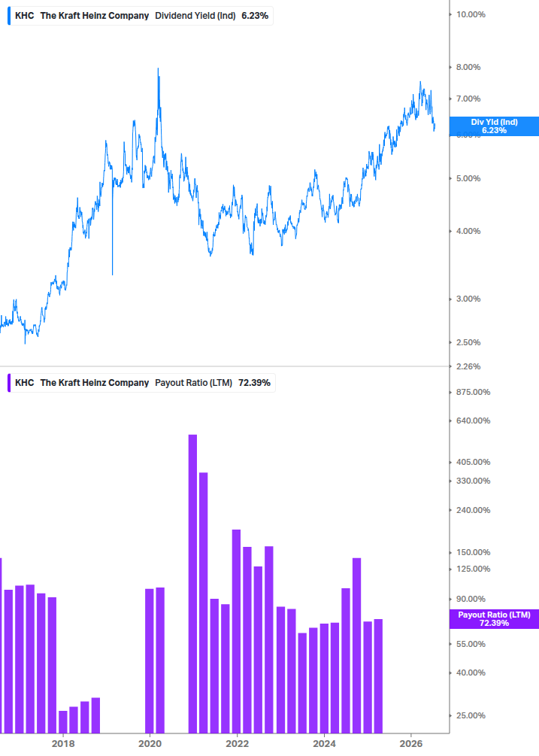Click the 125.00% payout axis label
Viewport: 539px width, 756px height.
pos(473,569)
